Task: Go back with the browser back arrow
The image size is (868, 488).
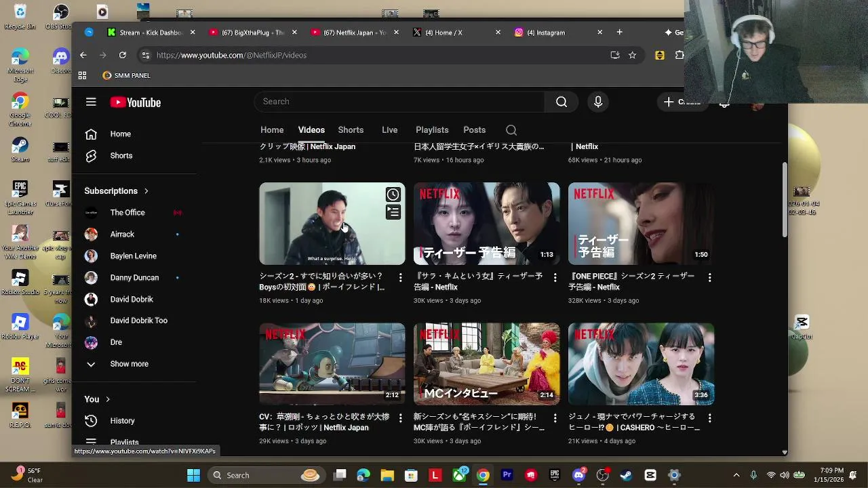Action: point(83,55)
